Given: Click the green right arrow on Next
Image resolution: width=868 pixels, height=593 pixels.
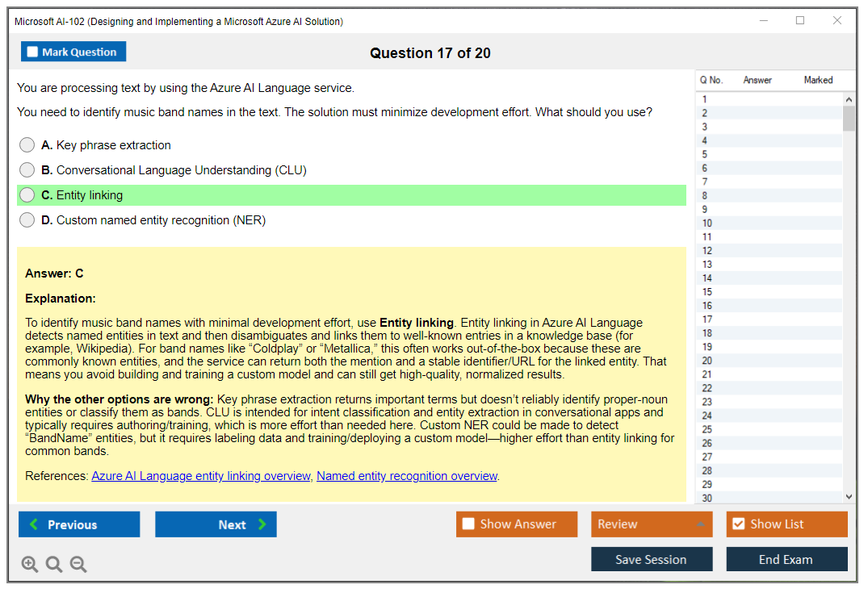Looking at the screenshot, I should coord(262,524).
